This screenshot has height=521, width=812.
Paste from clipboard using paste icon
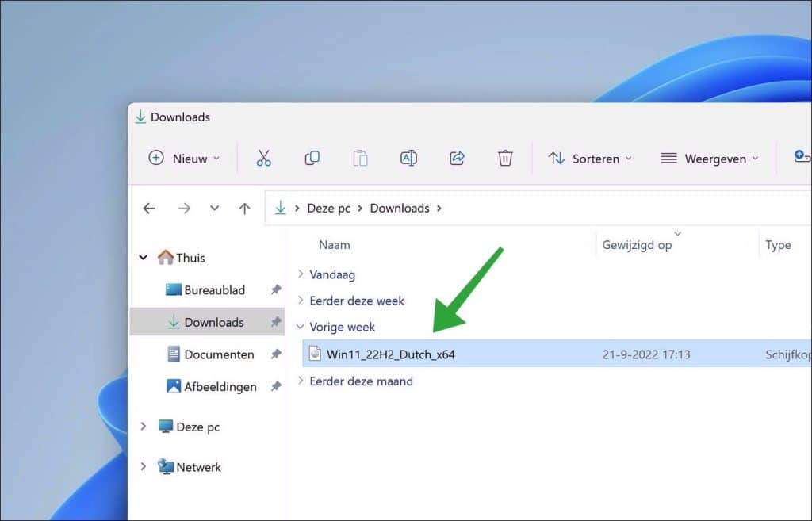(360, 158)
